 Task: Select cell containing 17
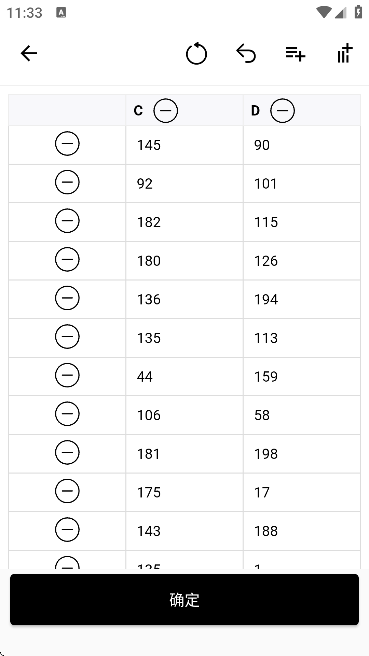click(x=302, y=492)
